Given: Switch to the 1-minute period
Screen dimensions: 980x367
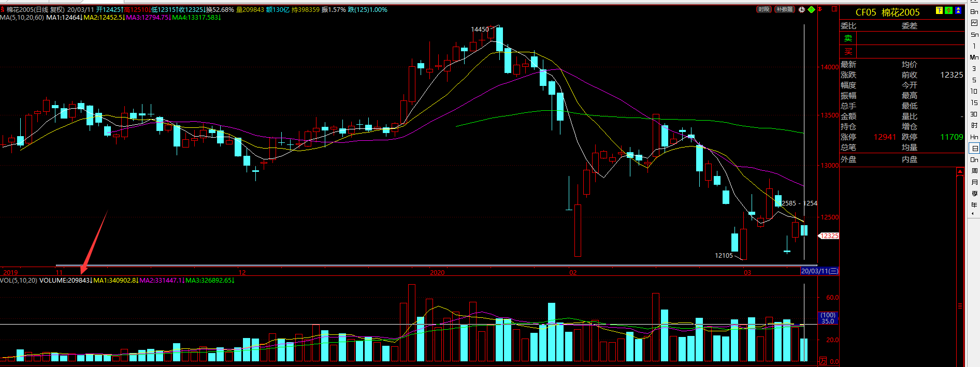Looking at the screenshot, I should 974,46.
